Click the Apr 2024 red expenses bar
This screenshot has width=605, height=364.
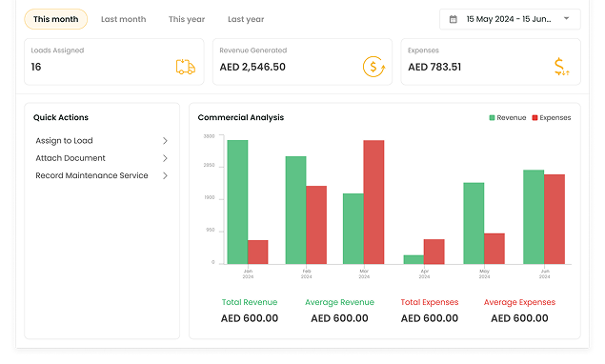tap(434, 252)
